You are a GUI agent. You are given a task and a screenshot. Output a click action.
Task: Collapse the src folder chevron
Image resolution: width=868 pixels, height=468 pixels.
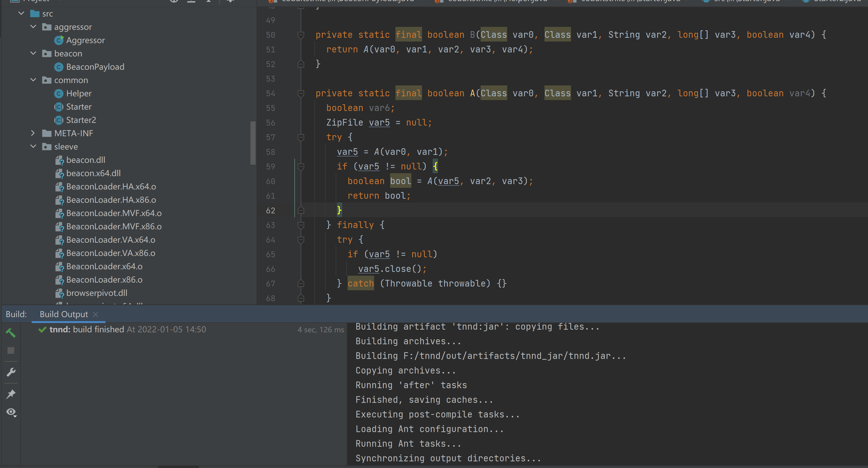click(x=21, y=14)
